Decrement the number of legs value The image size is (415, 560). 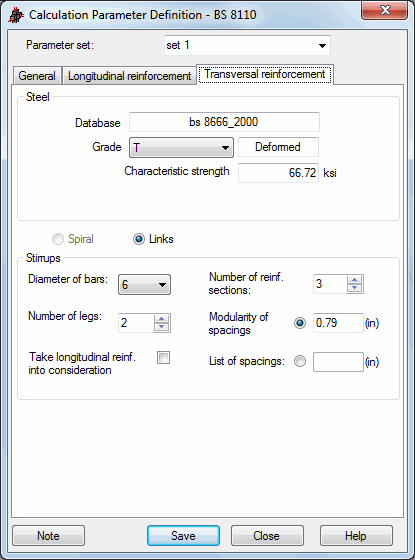(162, 327)
